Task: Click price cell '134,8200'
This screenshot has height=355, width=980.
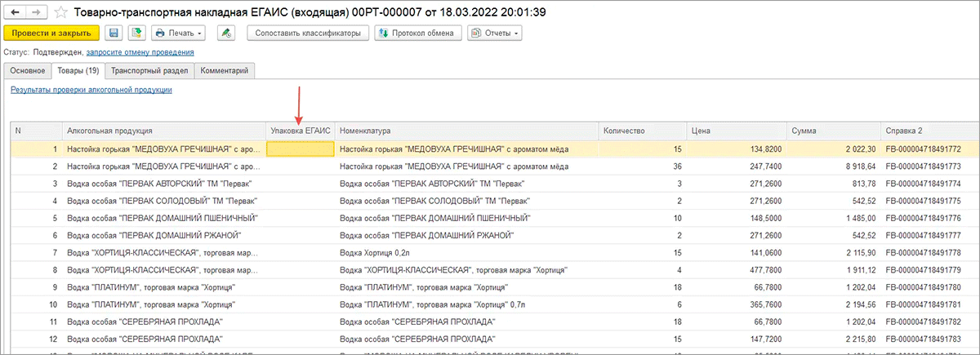Action: click(736, 149)
